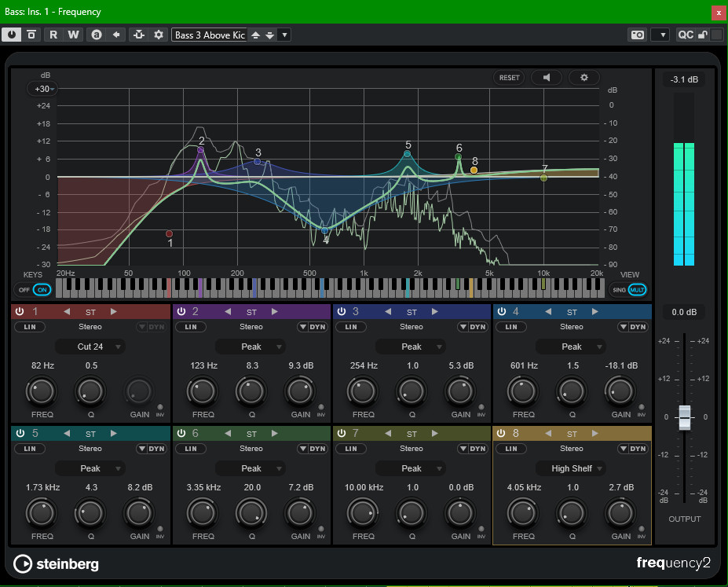
Task: Click the OUTPUT level fader handle
Action: point(685,416)
